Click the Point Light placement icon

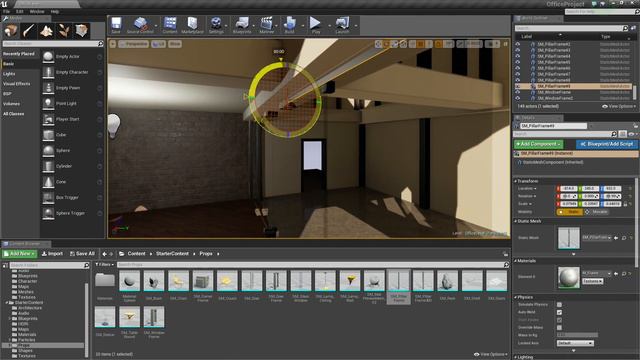point(48,103)
